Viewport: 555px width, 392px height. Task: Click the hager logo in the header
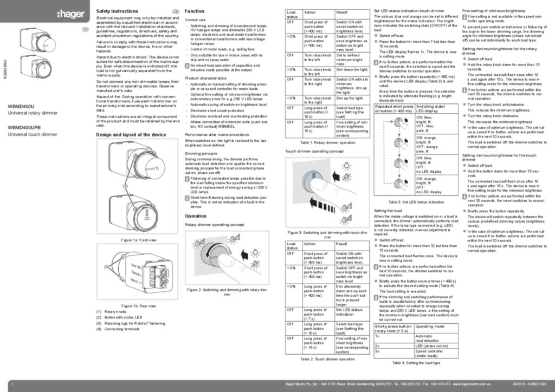point(70,14)
